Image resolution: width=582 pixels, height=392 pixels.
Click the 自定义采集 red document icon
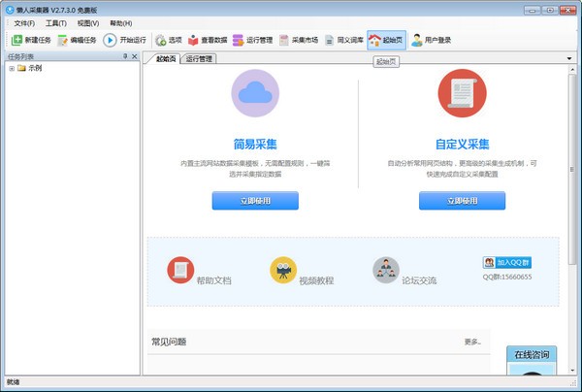(x=462, y=93)
